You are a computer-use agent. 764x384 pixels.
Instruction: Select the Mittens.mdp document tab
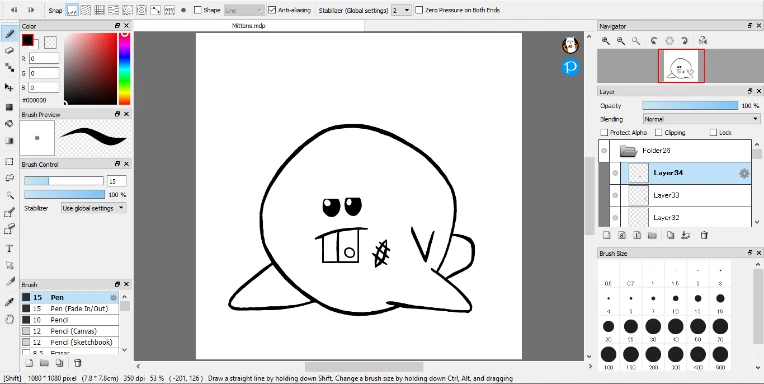[248, 26]
